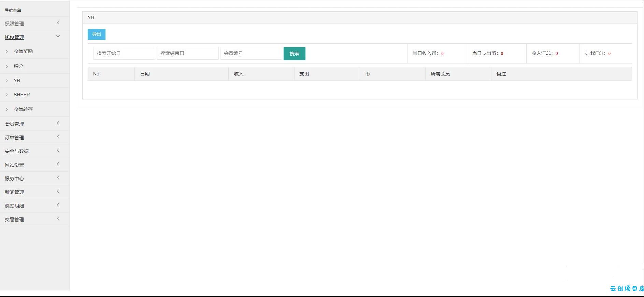Open 安全与数据 menu item
Image resolution: width=644 pixels, height=297 pixels.
(x=17, y=151)
